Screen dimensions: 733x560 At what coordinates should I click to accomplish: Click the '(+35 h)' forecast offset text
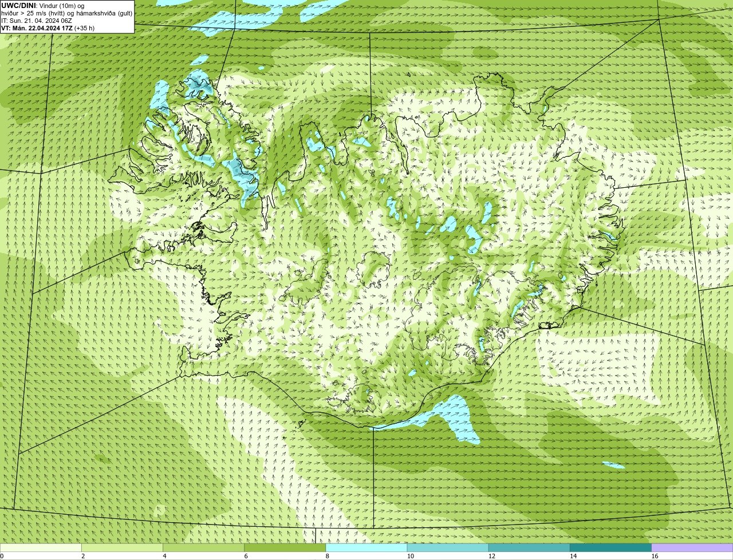85,28
